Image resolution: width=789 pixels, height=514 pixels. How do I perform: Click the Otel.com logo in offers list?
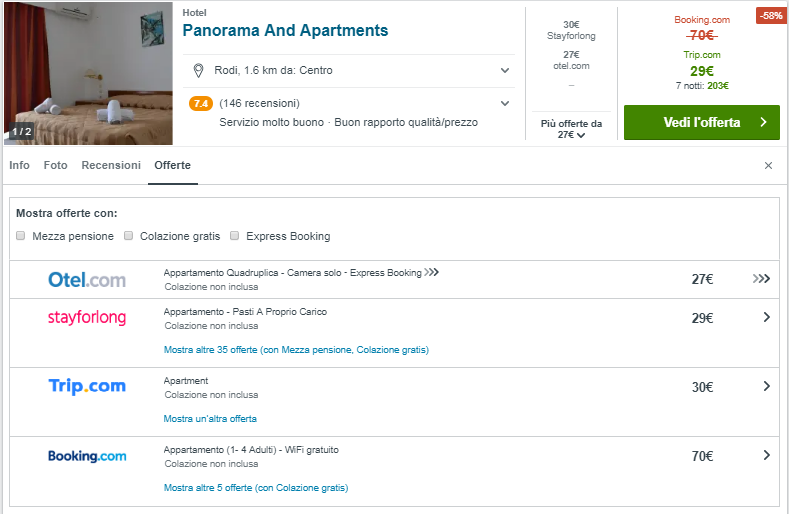pyautogui.click(x=87, y=280)
